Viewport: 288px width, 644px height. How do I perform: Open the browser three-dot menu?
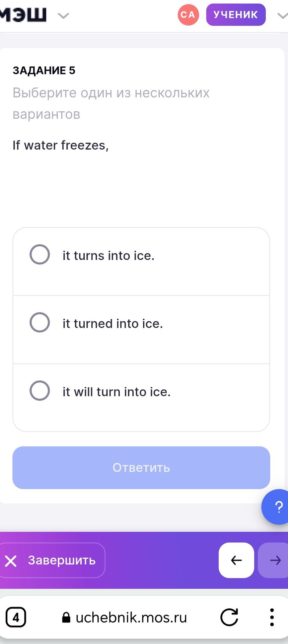(272, 617)
